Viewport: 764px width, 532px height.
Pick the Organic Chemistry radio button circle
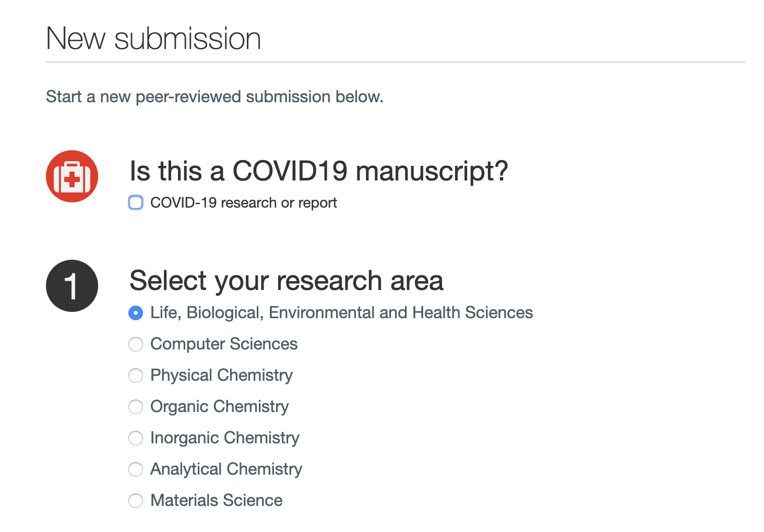click(x=136, y=407)
